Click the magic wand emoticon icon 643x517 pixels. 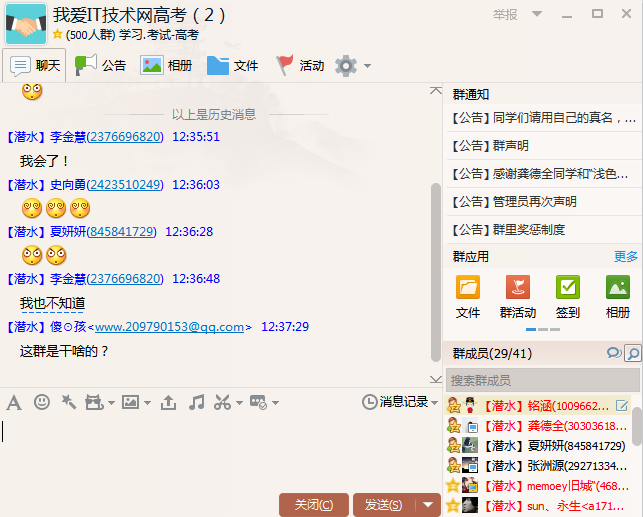click(x=68, y=402)
